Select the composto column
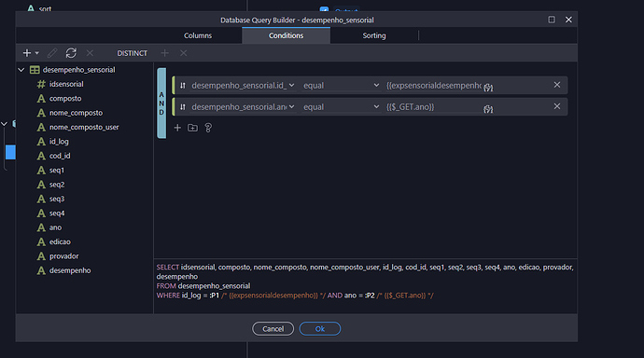644x358 pixels. [x=65, y=99]
